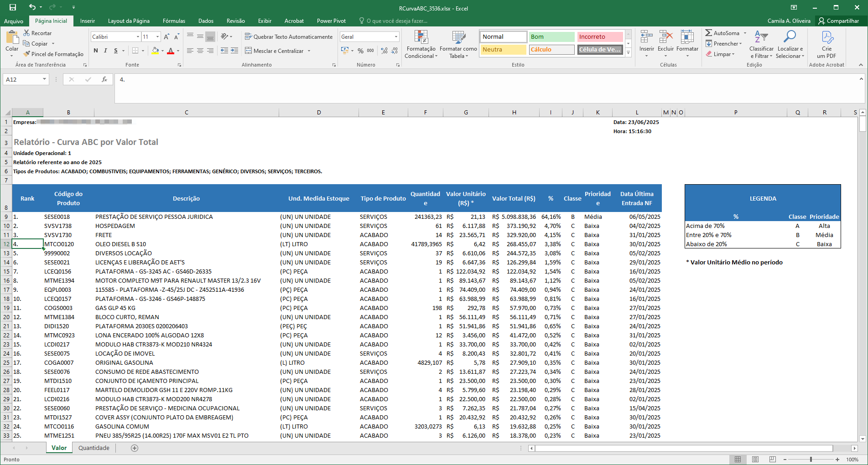Viewport: 868px width, 465px height.
Task: Open Formatação Condicional icon
Action: tap(421, 37)
